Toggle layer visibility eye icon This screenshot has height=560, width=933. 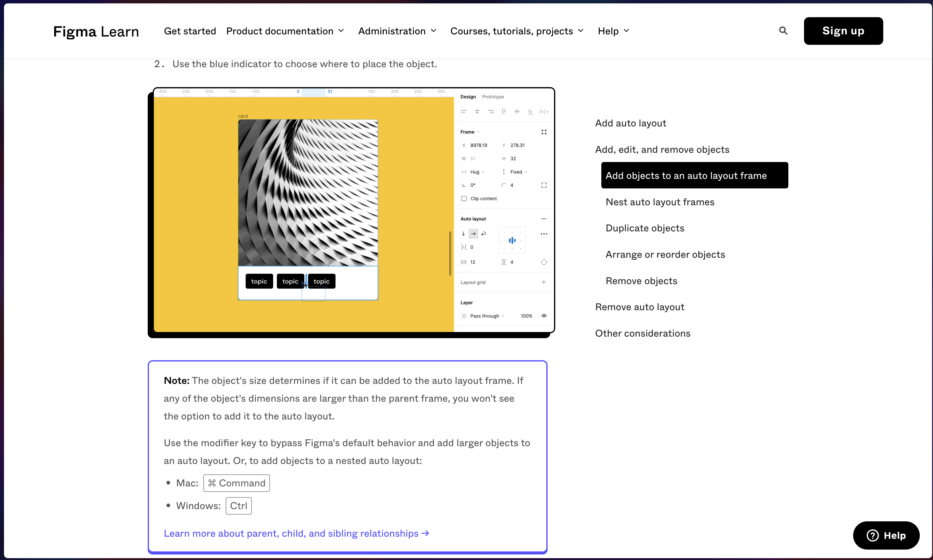tap(544, 315)
